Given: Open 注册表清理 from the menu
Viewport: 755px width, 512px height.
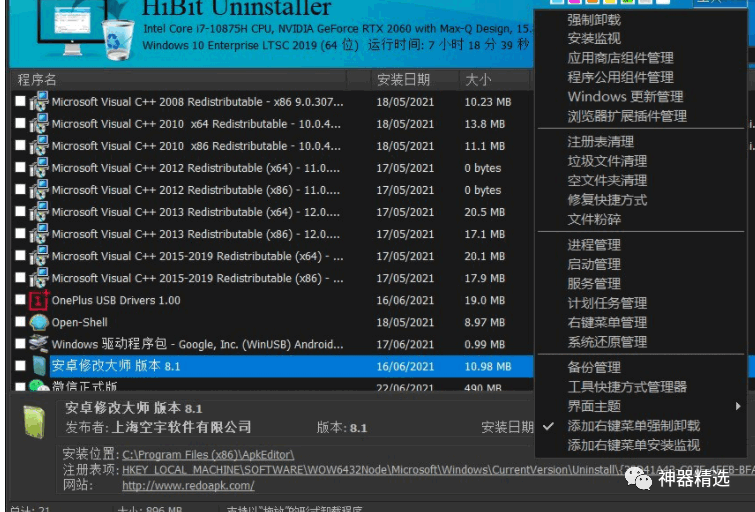Looking at the screenshot, I should 600,142.
